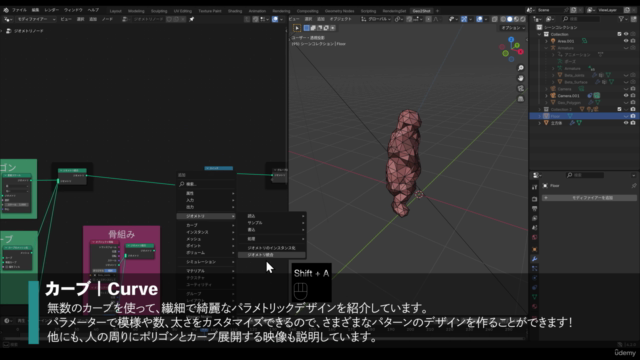The image size is (640, 360).
Task: Open the オプション dropdown in viewport
Action: 513,28
